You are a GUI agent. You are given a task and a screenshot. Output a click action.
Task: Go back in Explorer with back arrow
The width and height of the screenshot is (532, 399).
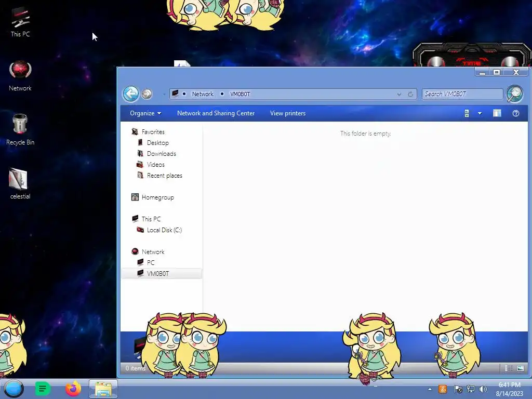(130, 94)
